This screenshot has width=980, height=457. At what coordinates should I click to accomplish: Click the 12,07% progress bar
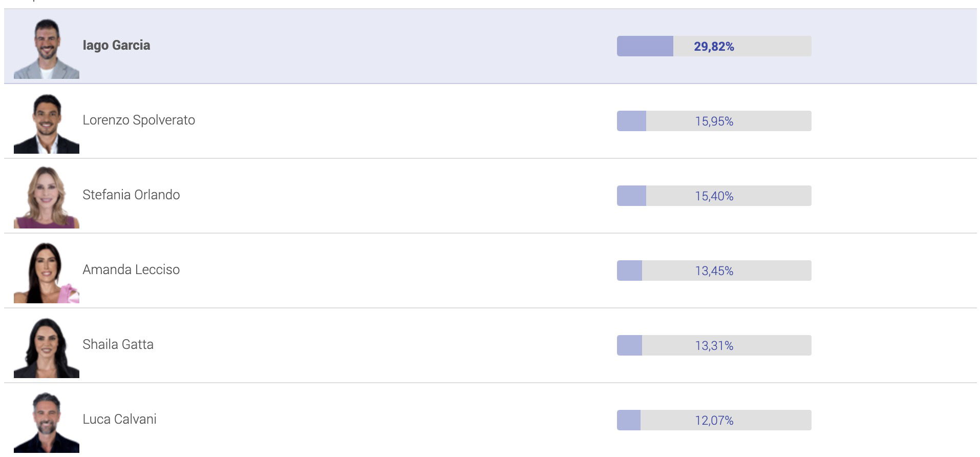click(x=714, y=420)
